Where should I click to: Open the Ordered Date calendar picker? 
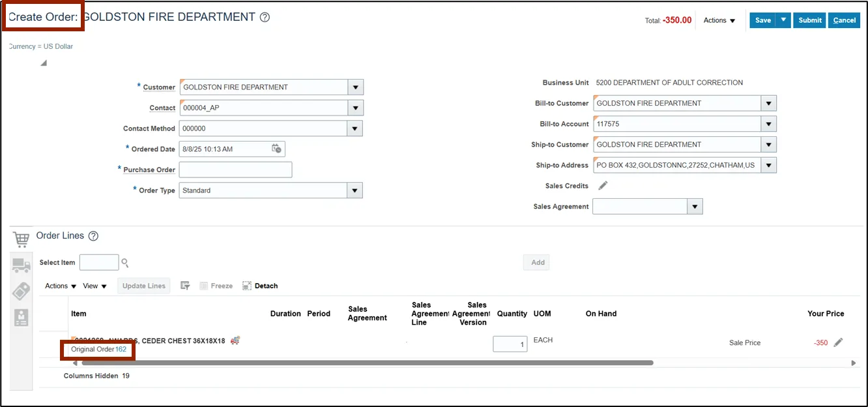coord(276,149)
